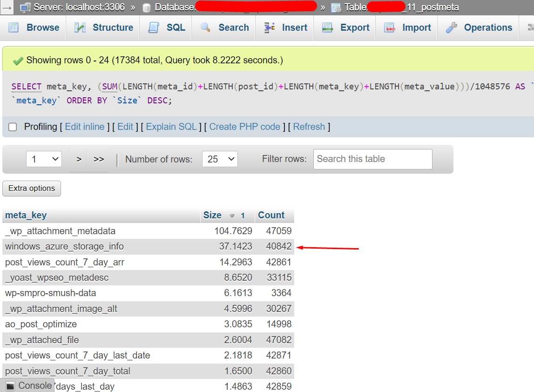Click the Size sort descending arrow
This screenshot has height=392, width=534.
[x=232, y=216]
